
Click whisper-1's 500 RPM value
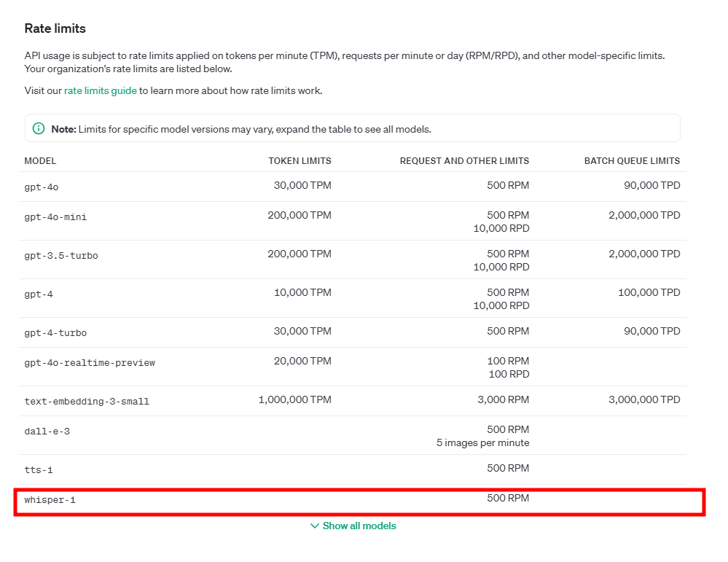(508, 497)
